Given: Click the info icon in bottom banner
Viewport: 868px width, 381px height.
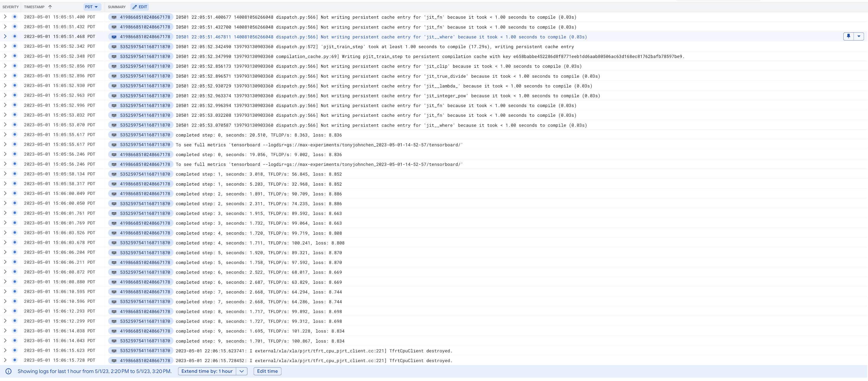Looking at the screenshot, I should [x=8, y=371].
